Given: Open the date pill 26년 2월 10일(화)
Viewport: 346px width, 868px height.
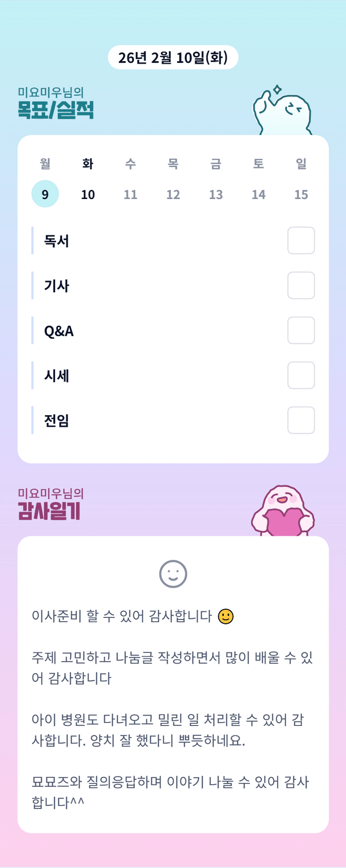Looking at the screenshot, I should coord(173,57).
